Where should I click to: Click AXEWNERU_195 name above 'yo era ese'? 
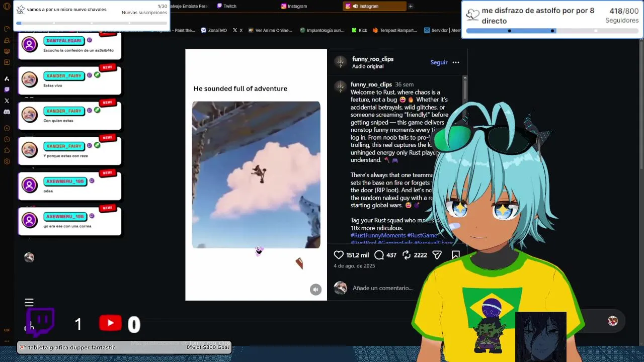click(64, 216)
